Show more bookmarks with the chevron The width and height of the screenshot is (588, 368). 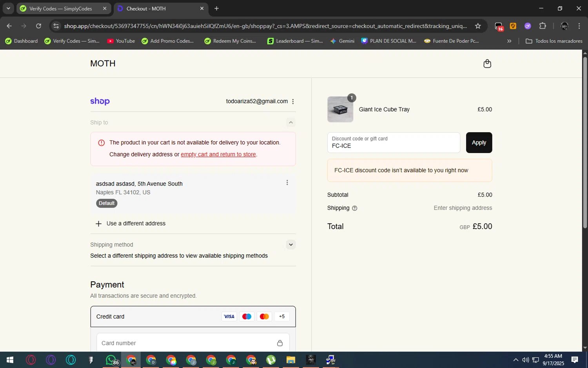point(509,41)
